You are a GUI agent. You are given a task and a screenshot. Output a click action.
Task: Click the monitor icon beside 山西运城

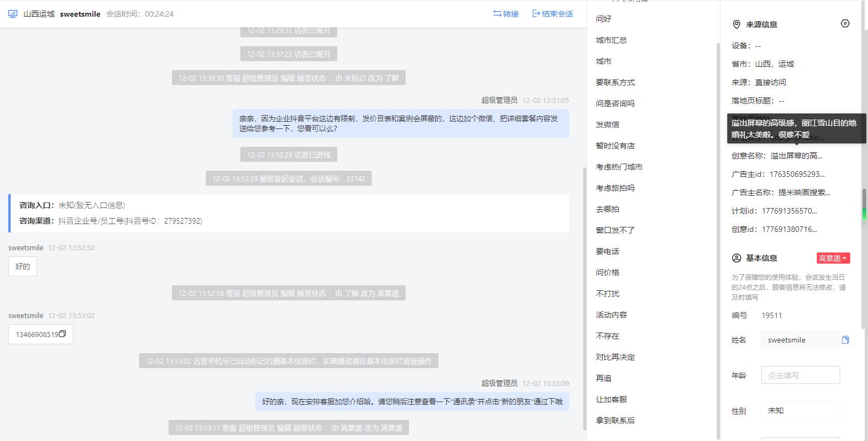(13, 14)
